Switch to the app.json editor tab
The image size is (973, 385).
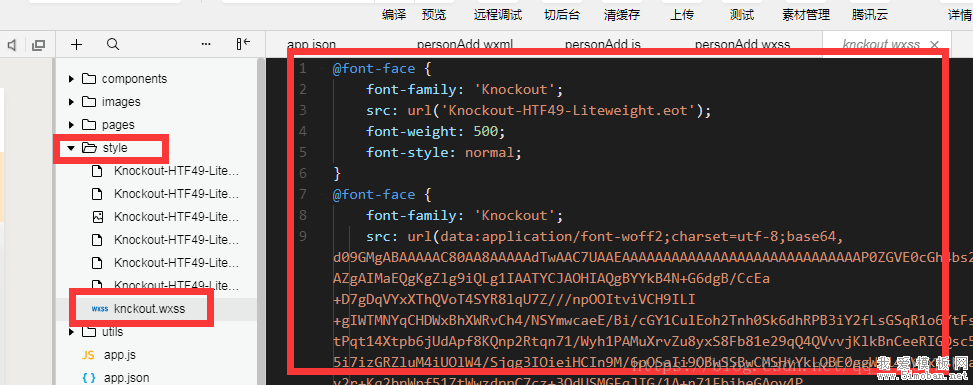coord(312,45)
